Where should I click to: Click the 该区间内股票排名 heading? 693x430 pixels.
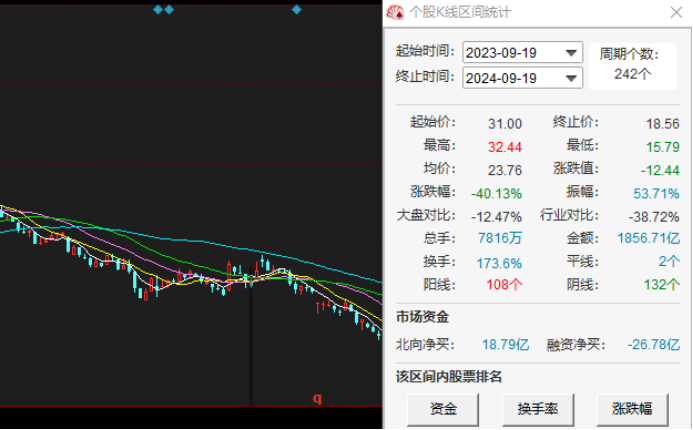point(449,377)
